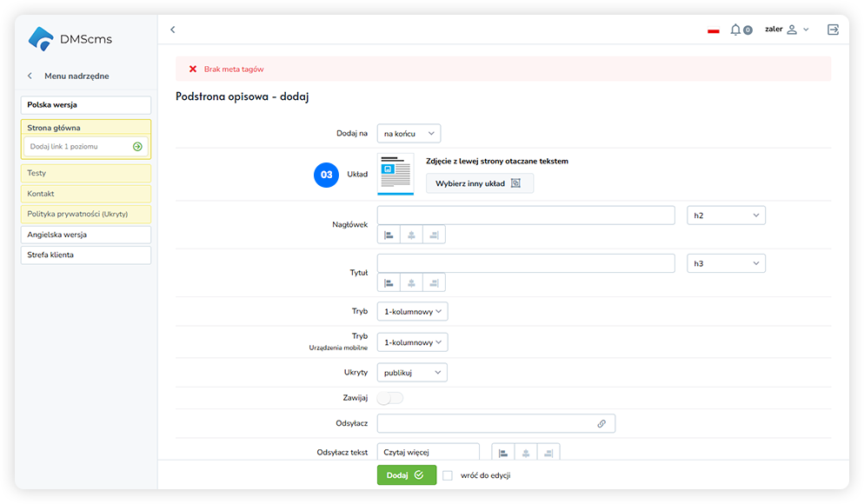Align Nagłówek heading to the left
The width and height of the screenshot is (864, 504).
pos(389,235)
